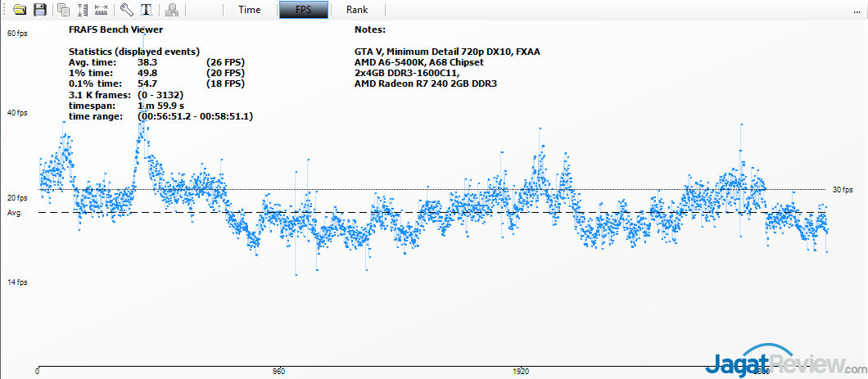The width and height of the screenshot is (868, 379).
Task: Click the greyed-out user icon
Action: point(171,10)
